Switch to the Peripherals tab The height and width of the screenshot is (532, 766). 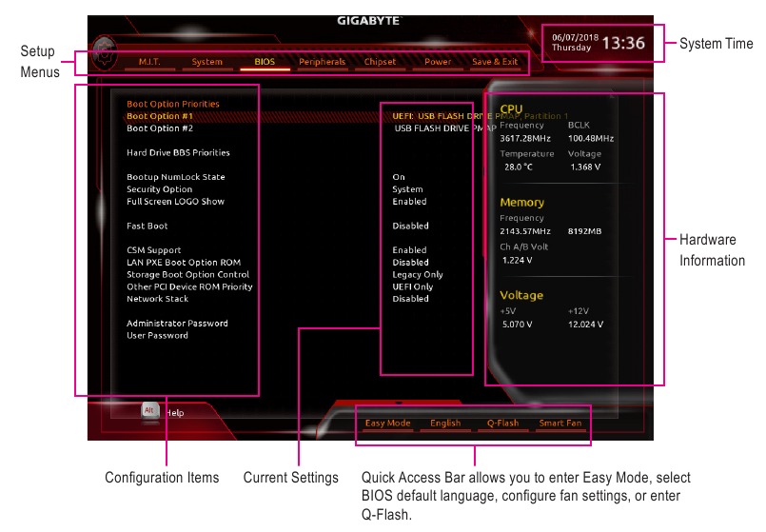pos(322,62)
